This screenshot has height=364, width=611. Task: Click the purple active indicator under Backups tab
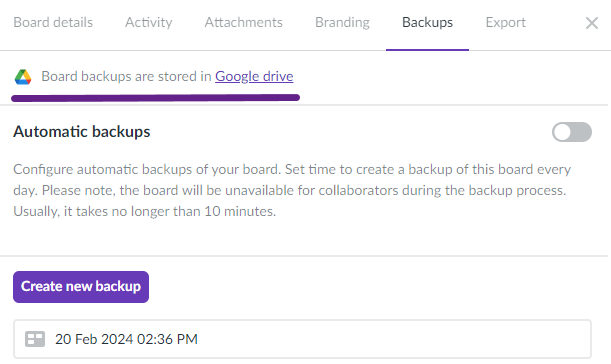(427, 49)
